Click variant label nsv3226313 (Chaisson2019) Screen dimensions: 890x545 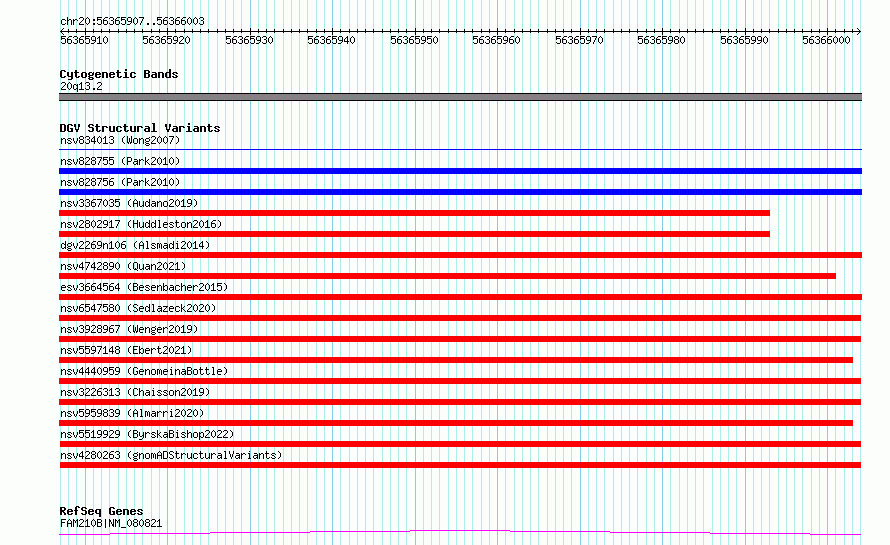tap(135, 392)
